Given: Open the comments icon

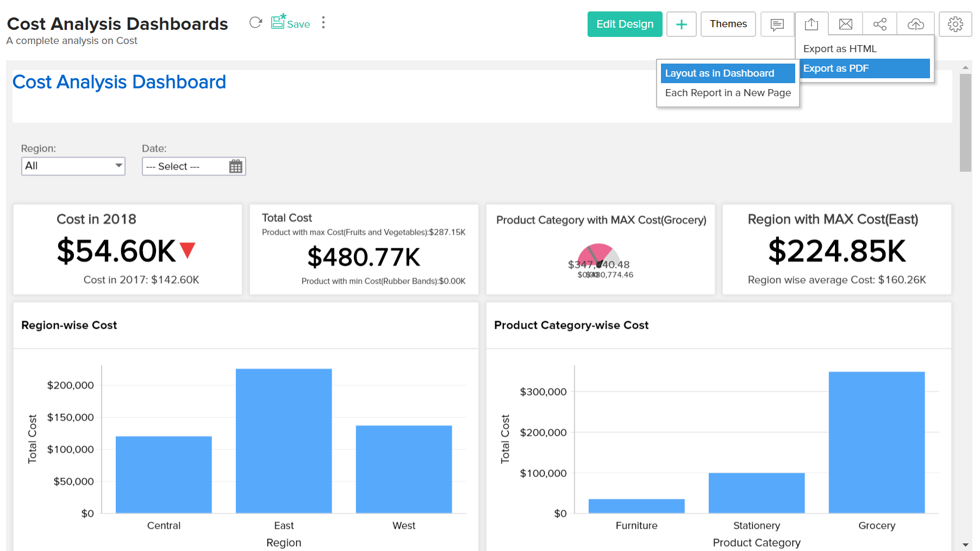Looking at the screenshot, I should (777, 24).
